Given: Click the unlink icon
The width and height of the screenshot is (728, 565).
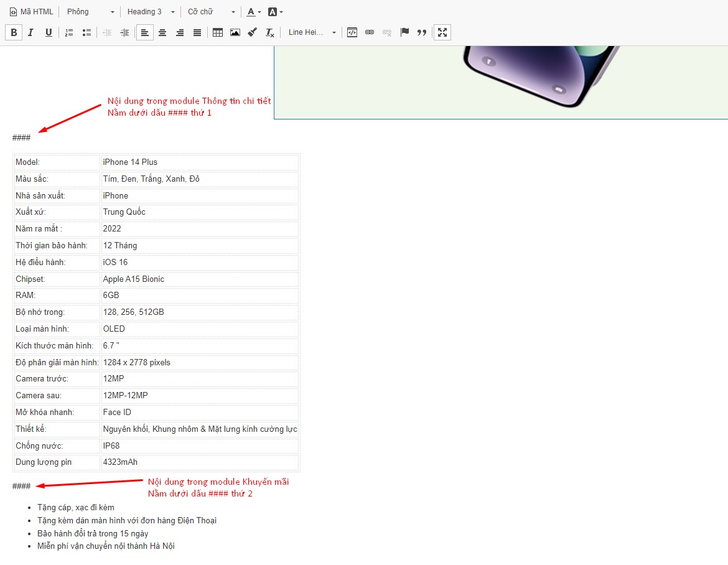Looking at the screenshot, I should (387, 32).
